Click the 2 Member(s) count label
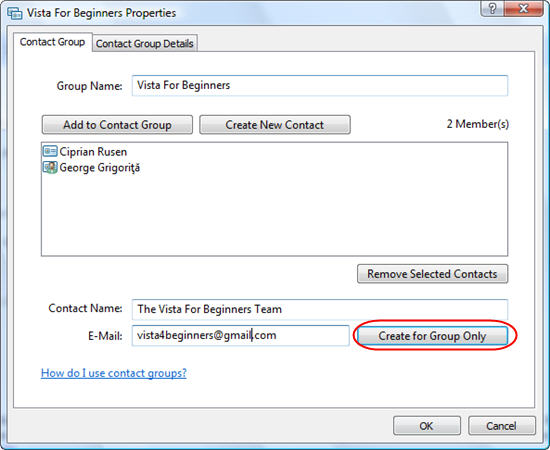Image resolution: width=550 pixels, height=450 pixels. click(x=477, y=124)
